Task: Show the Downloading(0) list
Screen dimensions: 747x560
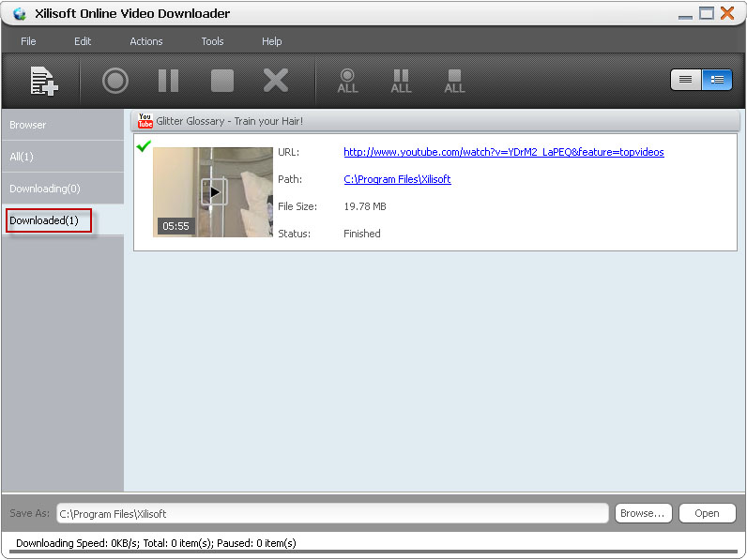Action: (x=44, y=189)
